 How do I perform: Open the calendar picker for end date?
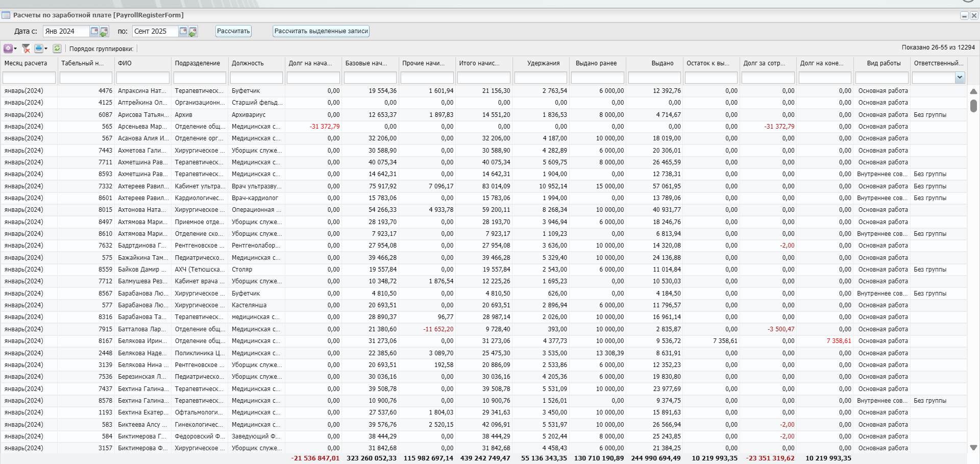(x=183, y=32)
